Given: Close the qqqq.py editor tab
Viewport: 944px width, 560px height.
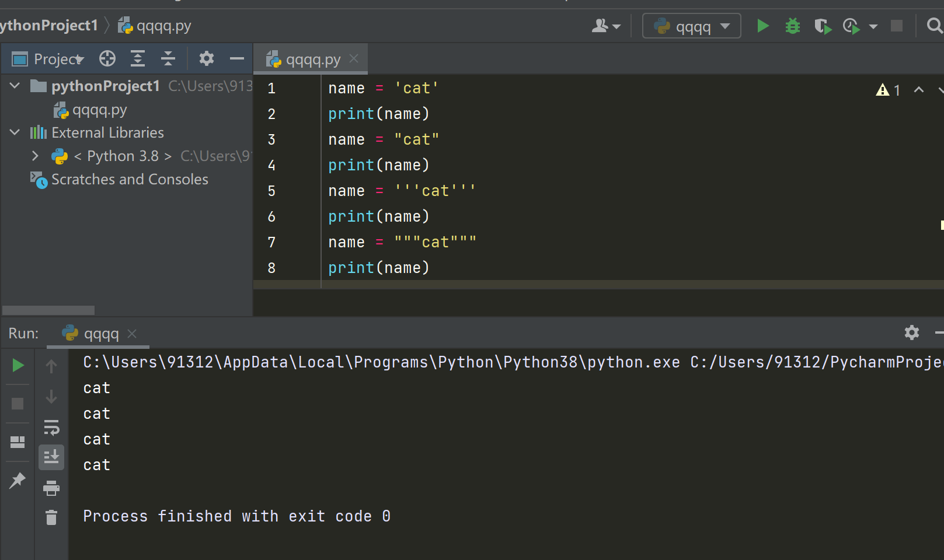Looking at the screenshot, I should (354, 58).
